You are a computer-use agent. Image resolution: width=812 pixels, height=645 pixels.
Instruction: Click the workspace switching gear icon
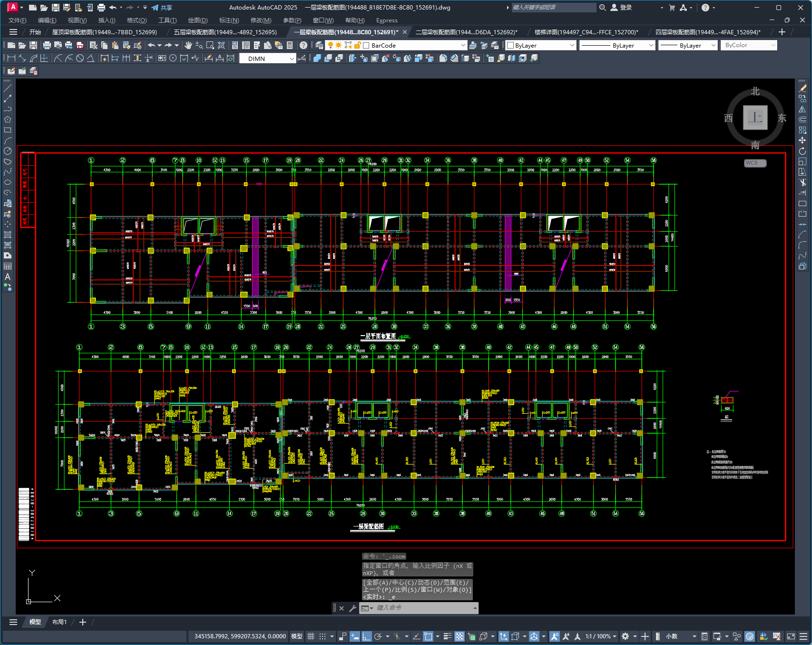point(626,636)
